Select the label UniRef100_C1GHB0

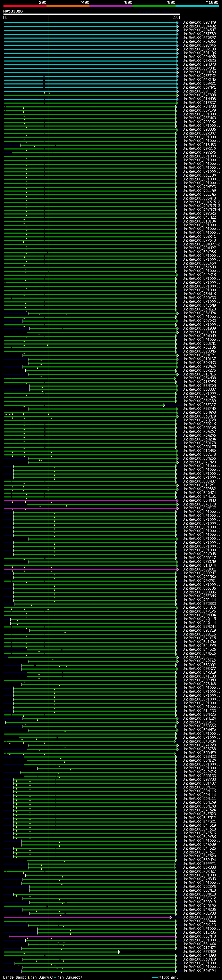(x=199, y=451)
